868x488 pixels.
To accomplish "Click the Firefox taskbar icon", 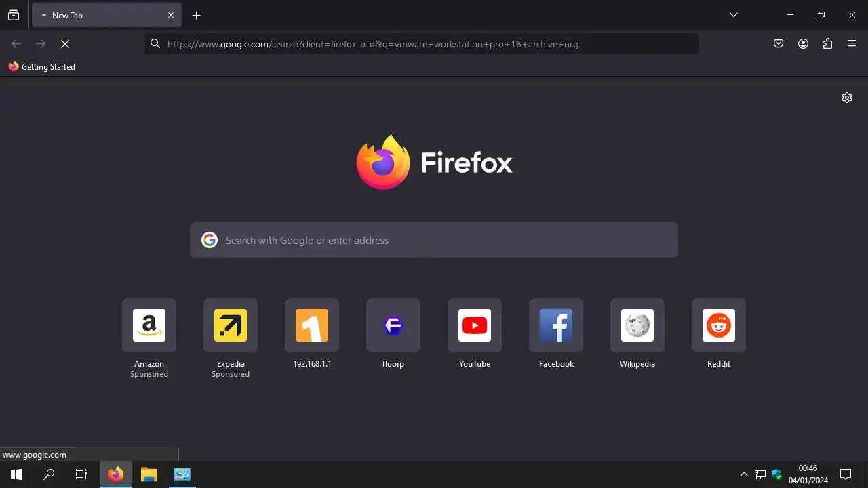I will [x=116, y=474].
